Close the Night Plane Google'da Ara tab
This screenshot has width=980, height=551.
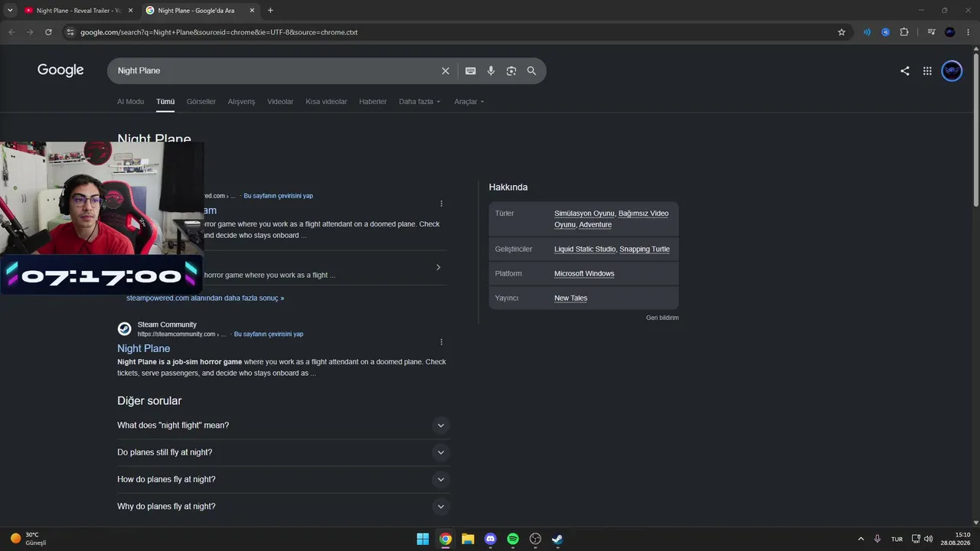[251, 10]
